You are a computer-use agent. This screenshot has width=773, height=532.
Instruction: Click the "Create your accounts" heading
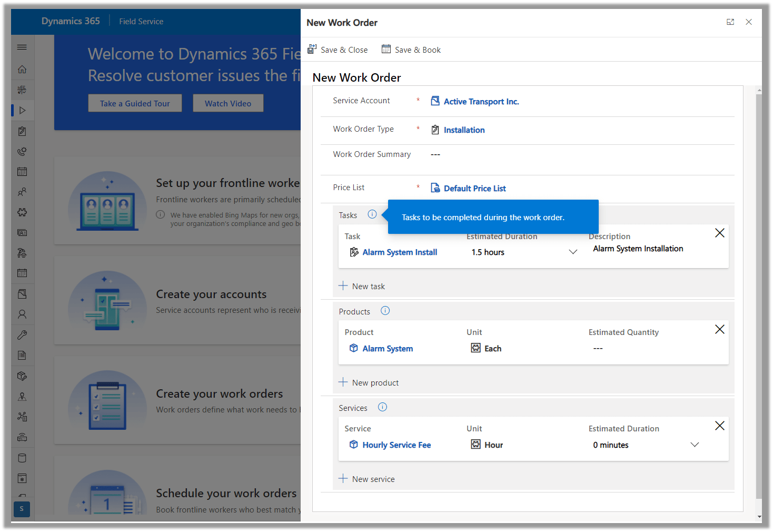pyautogui.click(x=211, y=294)
